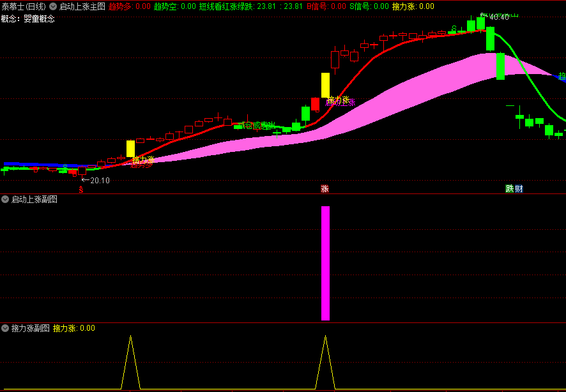566x392 pixels.
Task: Click the green S signal beside the 40.40 high
Action: (x=454, y=28)
